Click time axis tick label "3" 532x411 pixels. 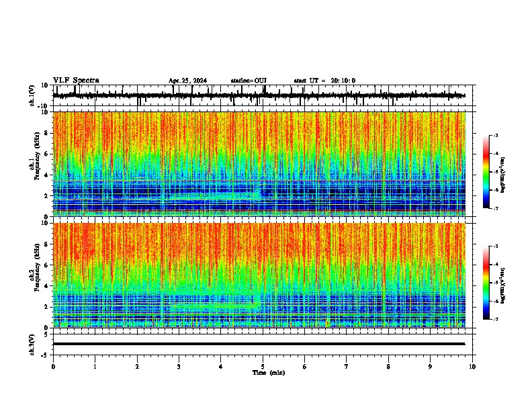click(x=179, y=367)
